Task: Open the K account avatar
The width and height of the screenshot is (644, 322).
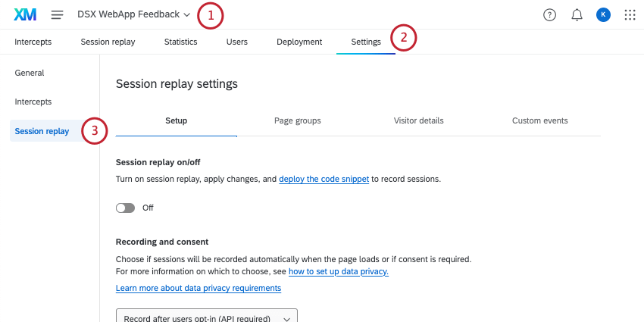Action: (603, 15)
